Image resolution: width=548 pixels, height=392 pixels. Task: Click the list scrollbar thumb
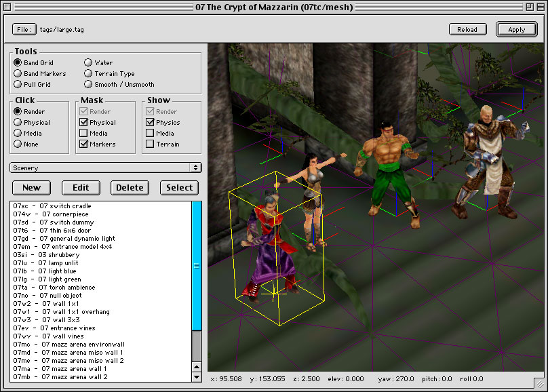coord(197,266)
